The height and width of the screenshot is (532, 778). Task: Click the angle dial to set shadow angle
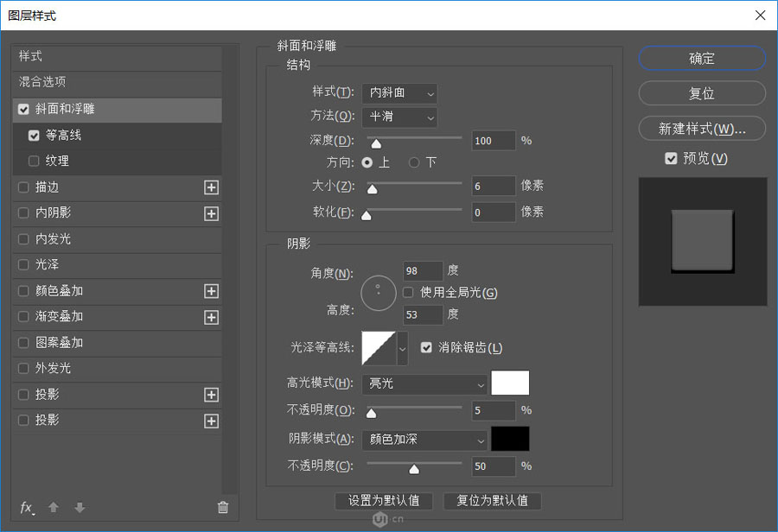pyautogui.click(x=378, y=292)
